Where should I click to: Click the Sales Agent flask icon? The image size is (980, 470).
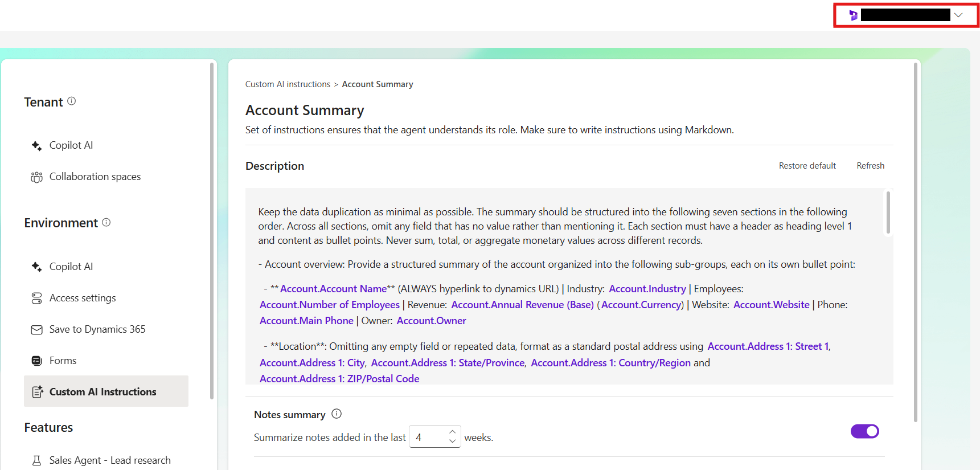36,460
